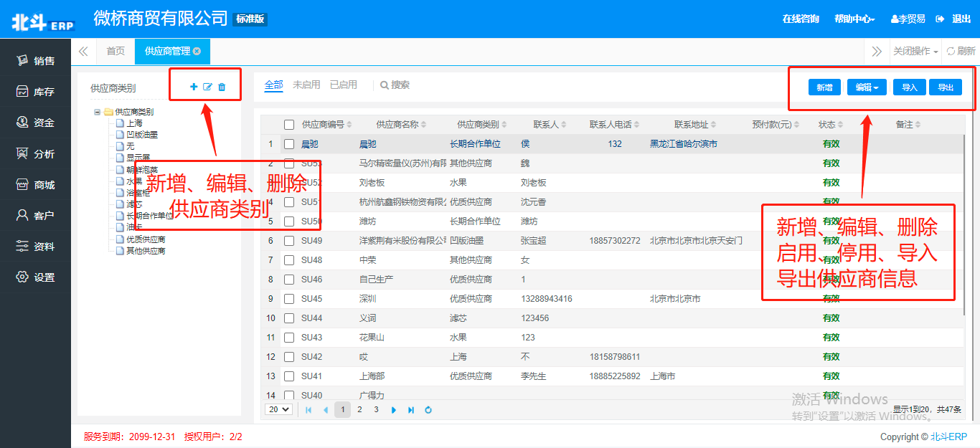
Task: Click the 新增 supplier button
Action: tap(825, 87)
